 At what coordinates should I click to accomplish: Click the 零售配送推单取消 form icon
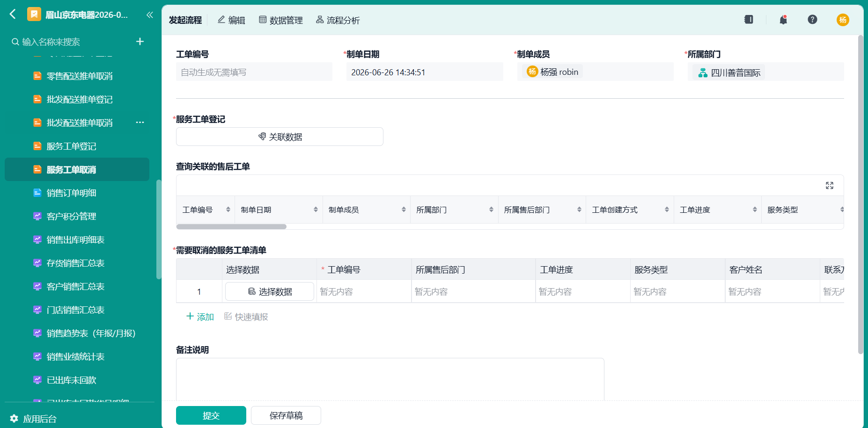[37, 76]
